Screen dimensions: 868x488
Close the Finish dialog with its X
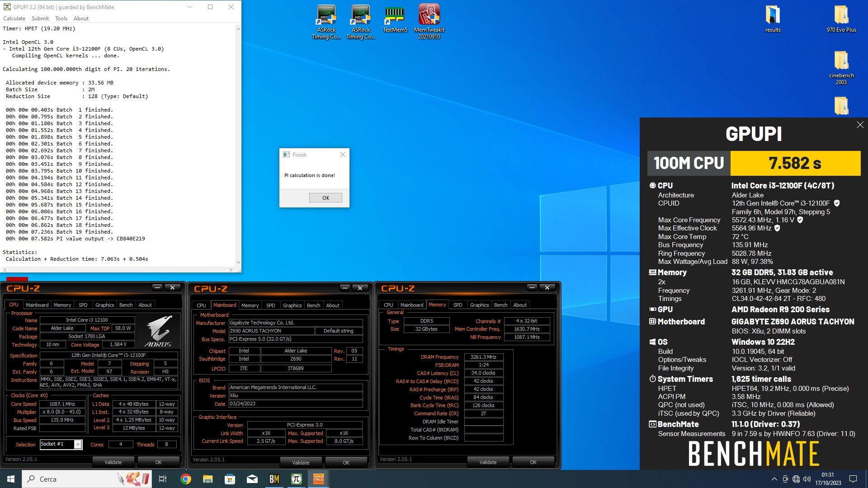[343, 155]
